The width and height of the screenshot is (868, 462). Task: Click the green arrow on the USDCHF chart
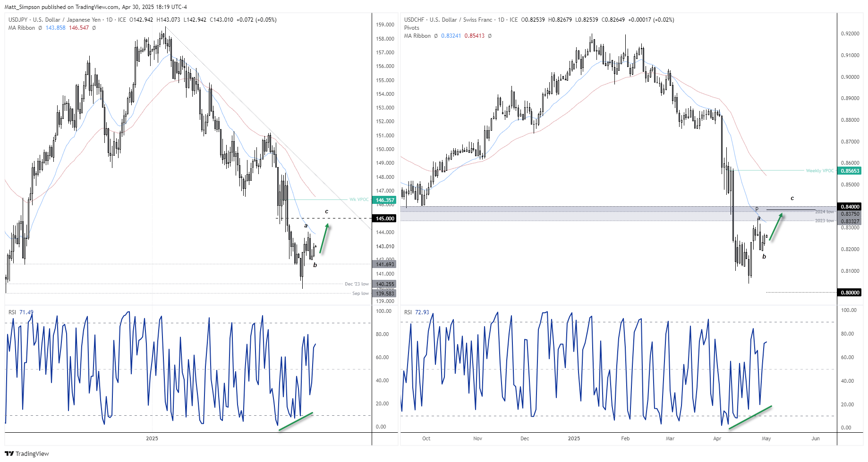click(775, 227)
